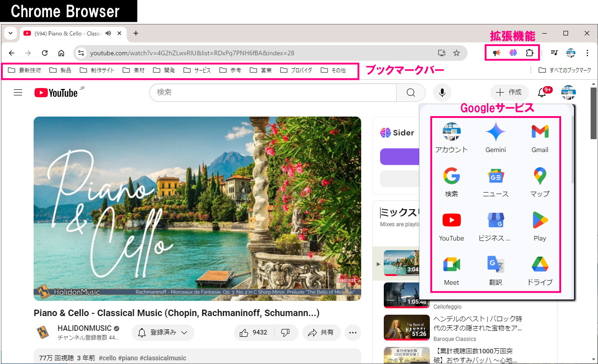The image size is (598, 364).
Task: Open アカウント in Google apps panel
Action: [451, 137]
